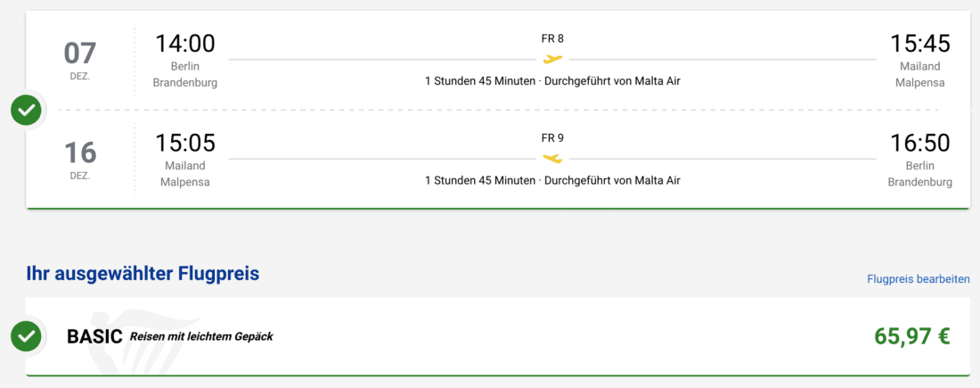This screenshot has width=980, height=388.
Task: Click the 07 Dez. outbound date
Action: (80, 60)
